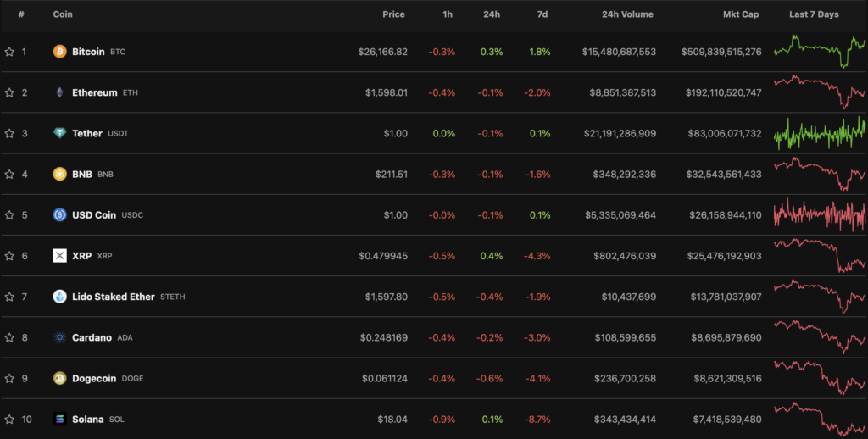Click the XRP 7-day sparkline chart

point(820,255)
